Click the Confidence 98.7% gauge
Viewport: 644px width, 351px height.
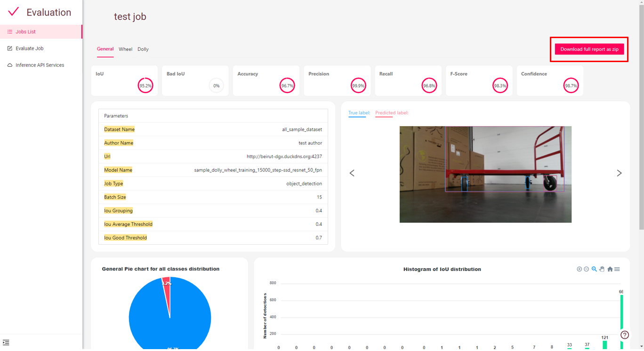pyautogui.click(x=571, y=86)
